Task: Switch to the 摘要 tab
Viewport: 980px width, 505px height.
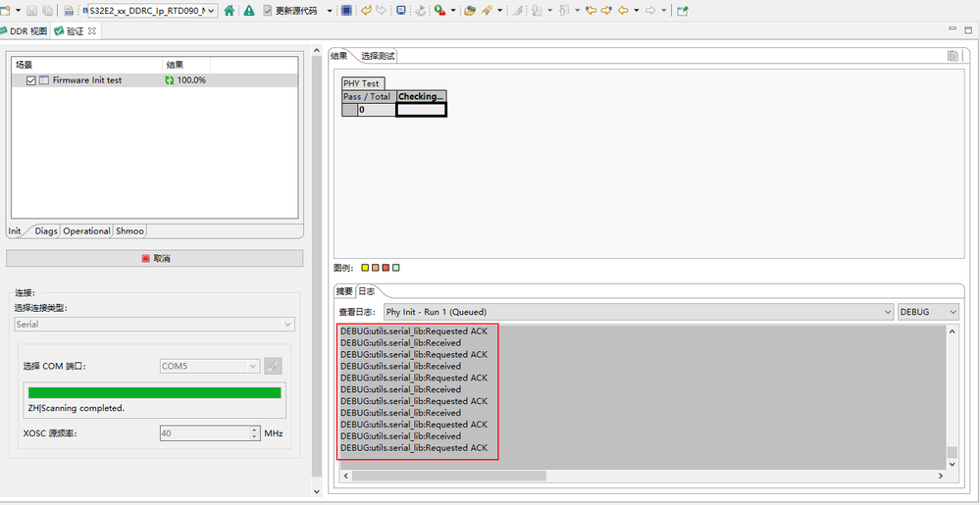Action: click(344, 292)
